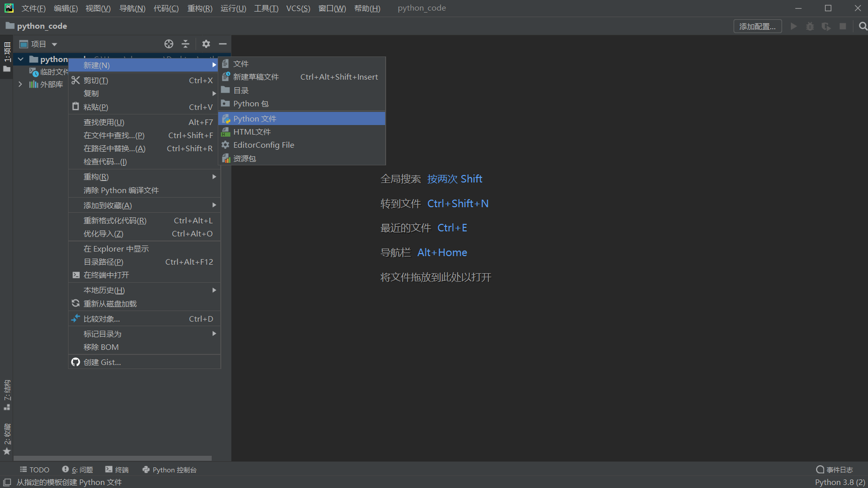Click the Run triangle icon in toolbar
The width and height of the screenshot is (868, 488).
point(794,26)
